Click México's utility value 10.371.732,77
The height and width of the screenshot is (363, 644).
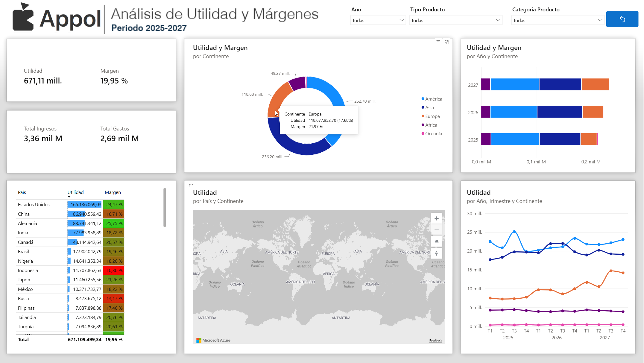(x=87, y=289)
